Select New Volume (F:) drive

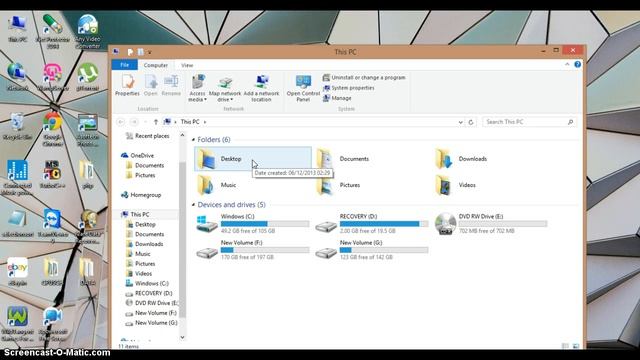[252, 250]
